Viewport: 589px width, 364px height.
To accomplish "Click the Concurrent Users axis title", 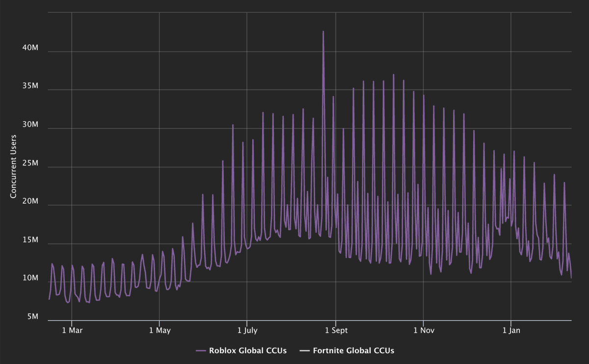I will click(x=14, y=167).
